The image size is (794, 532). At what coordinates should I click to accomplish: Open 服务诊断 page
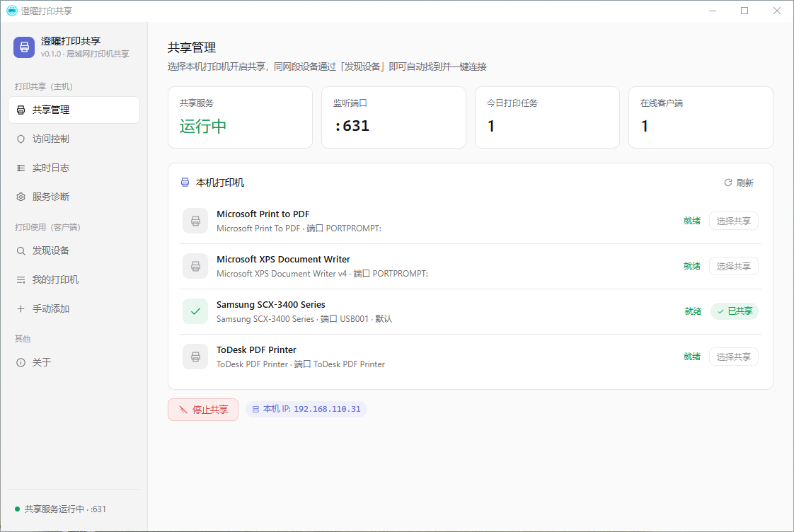pyautogui.click(x=74, y=197)
